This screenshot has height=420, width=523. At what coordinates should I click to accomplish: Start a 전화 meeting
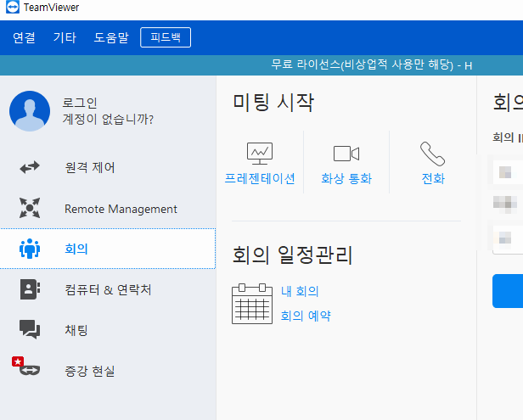(433, 178)
